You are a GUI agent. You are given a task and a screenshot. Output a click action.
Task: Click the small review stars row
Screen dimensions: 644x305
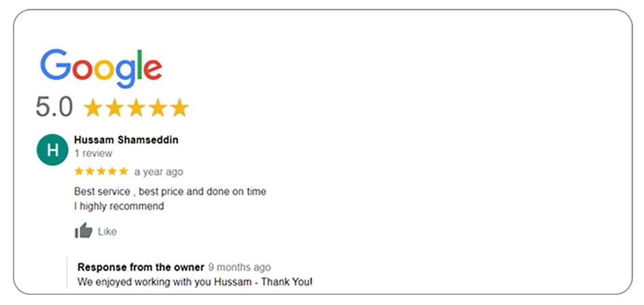click(x=101, y=171)
